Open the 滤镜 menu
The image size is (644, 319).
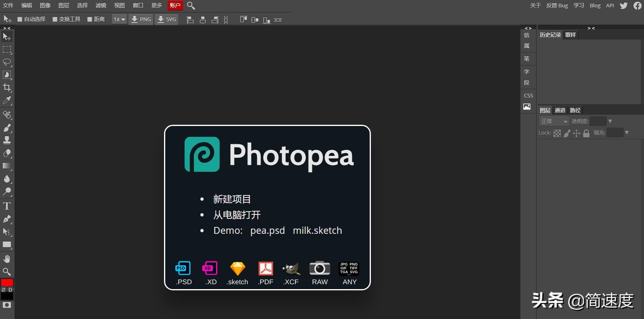101,6
